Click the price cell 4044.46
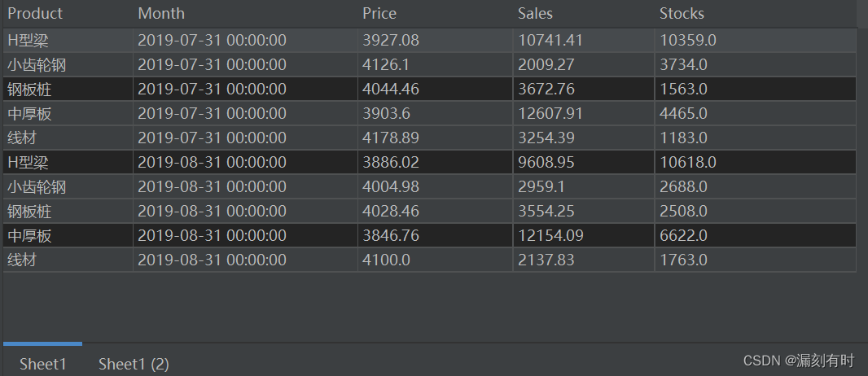The width and height of the screenshot is (868, 376). [x=391, y=89]
